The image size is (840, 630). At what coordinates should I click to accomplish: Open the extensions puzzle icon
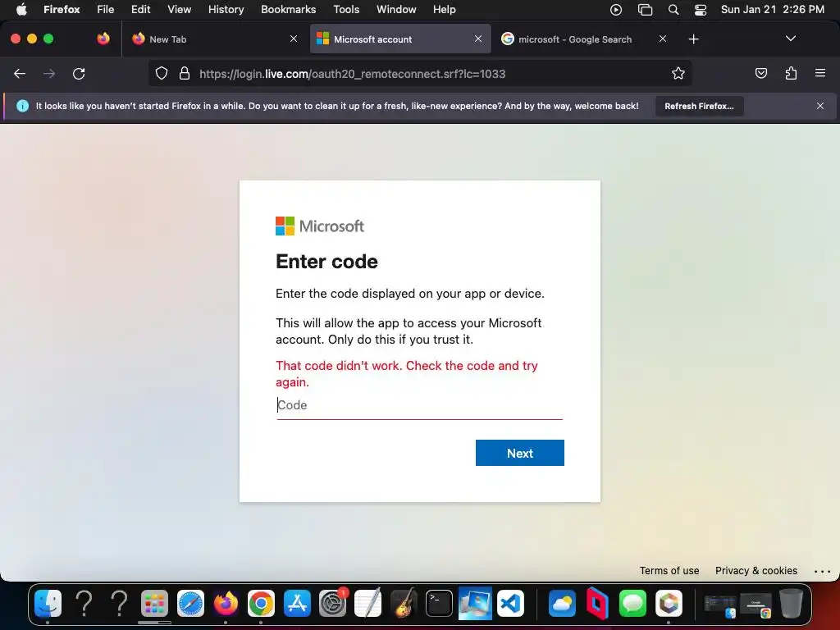point(791,73)
